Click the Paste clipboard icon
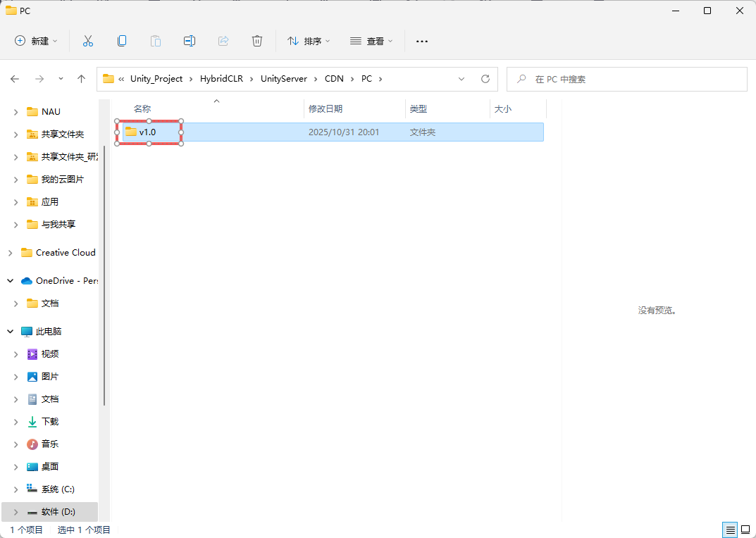756x538 pixels. click(x=156, y=41)
